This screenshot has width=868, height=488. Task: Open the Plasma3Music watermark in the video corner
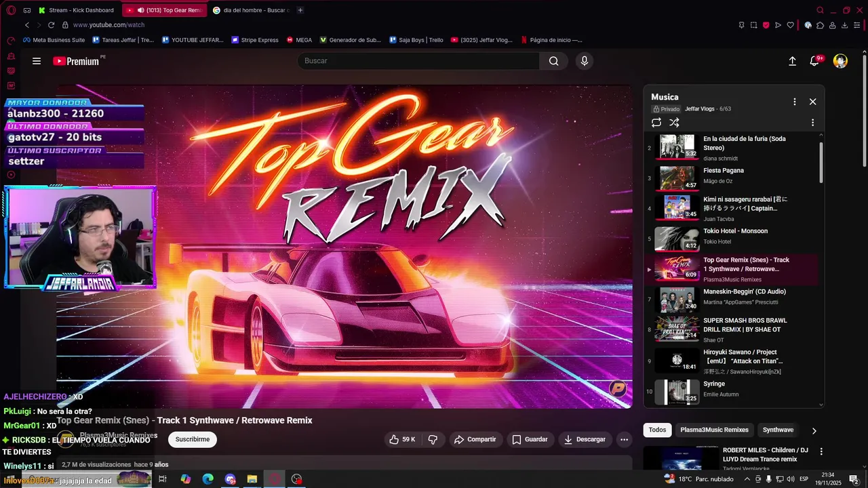coord(618,388)
